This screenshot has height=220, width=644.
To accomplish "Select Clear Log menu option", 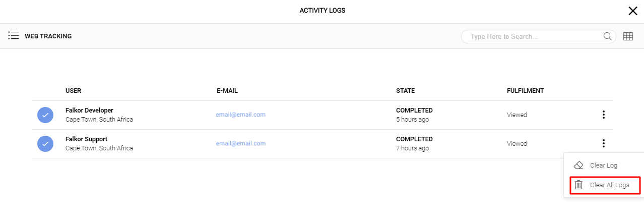I will (603, 166).
